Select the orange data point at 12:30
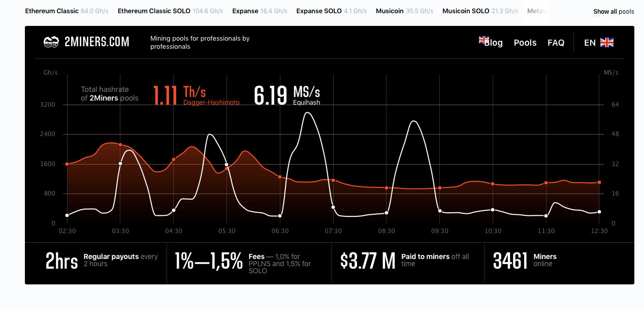Viewport: 644px width, 323px height. pyautogui.click(x=599, y=182)
